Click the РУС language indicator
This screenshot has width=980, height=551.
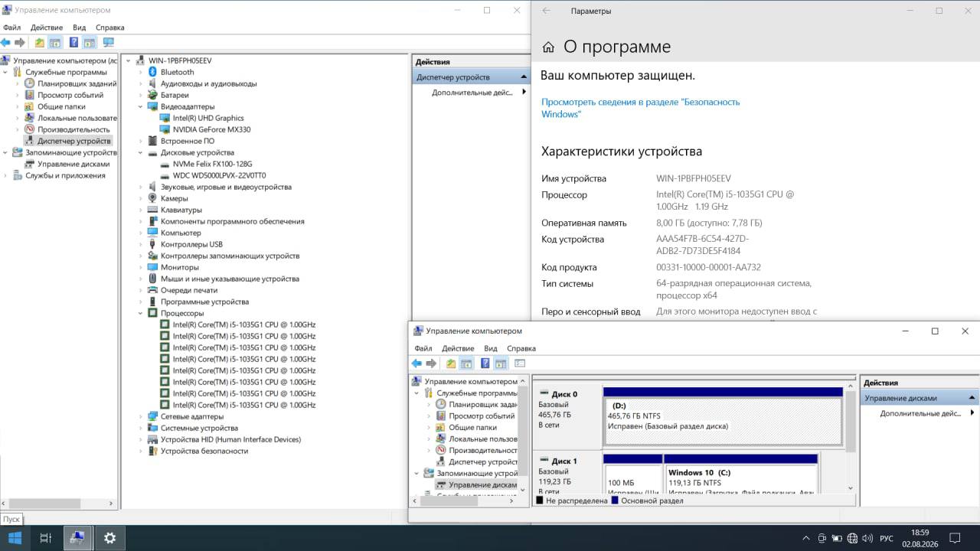pos(887,538)
